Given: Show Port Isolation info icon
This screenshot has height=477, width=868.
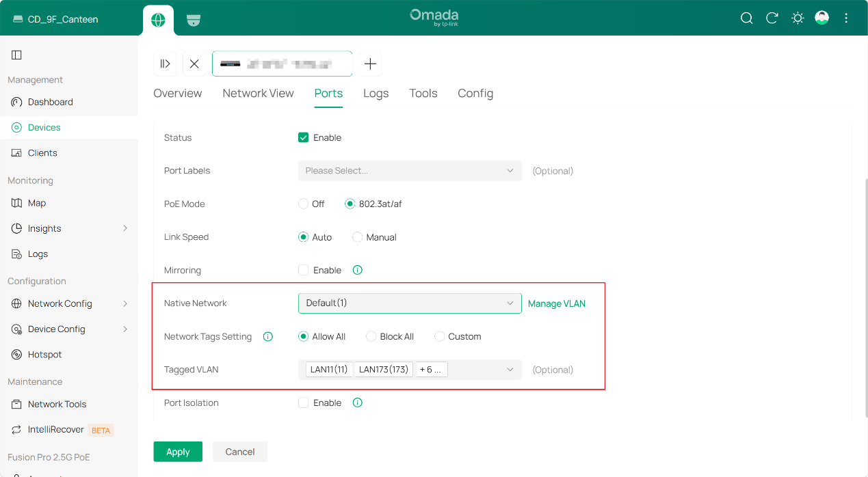Looking at the screenshot, I should click(357, 403).
